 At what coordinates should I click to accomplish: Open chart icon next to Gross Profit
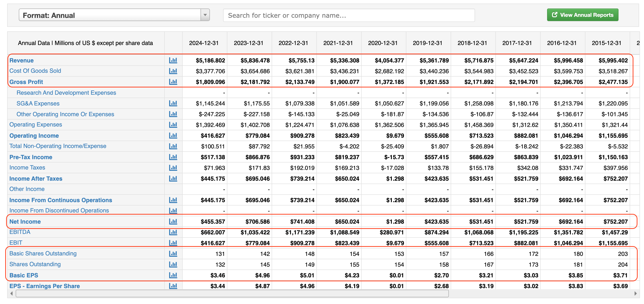(x=173, y=82)
